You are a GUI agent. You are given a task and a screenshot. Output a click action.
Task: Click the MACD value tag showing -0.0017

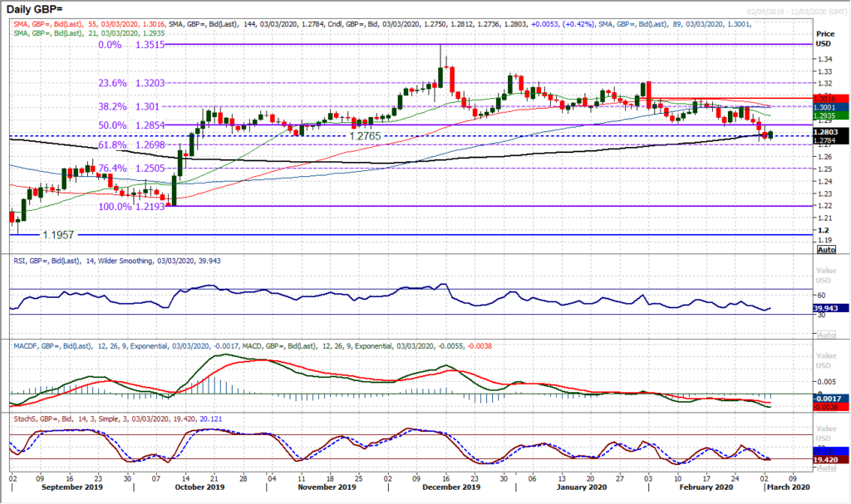(x=828, y=399)
